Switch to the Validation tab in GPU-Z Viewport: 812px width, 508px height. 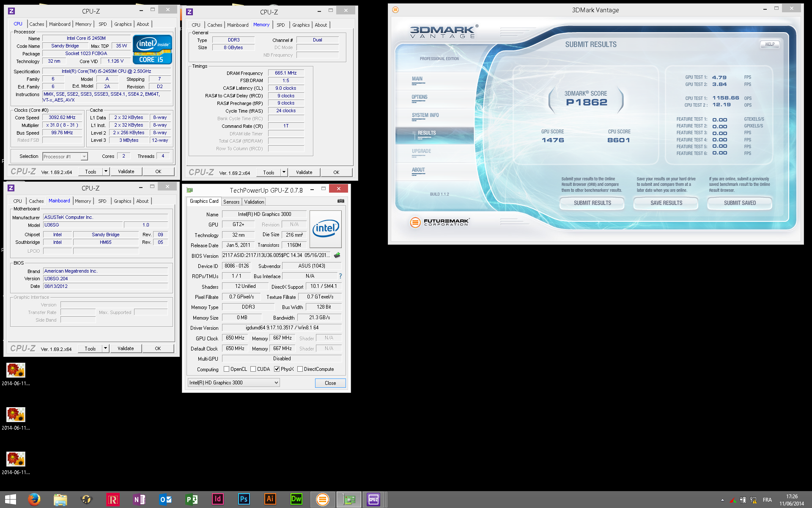click(x=254, y=202)
